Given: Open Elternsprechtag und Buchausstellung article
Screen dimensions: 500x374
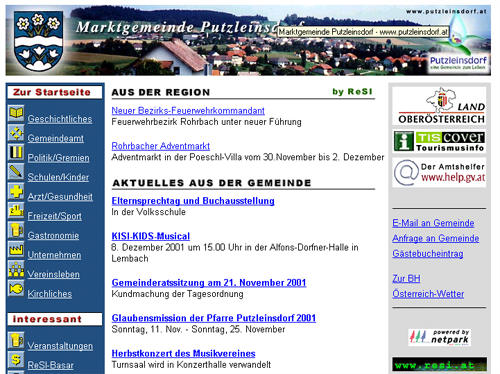Looking at the screenshot, I should [193, 201].
